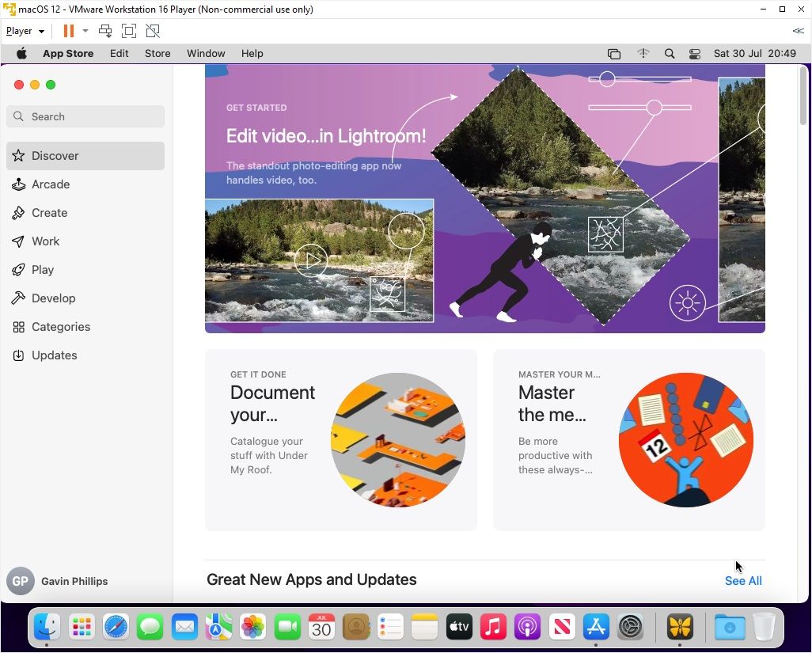Open the Develop section in the sidebar

[53, 298]
